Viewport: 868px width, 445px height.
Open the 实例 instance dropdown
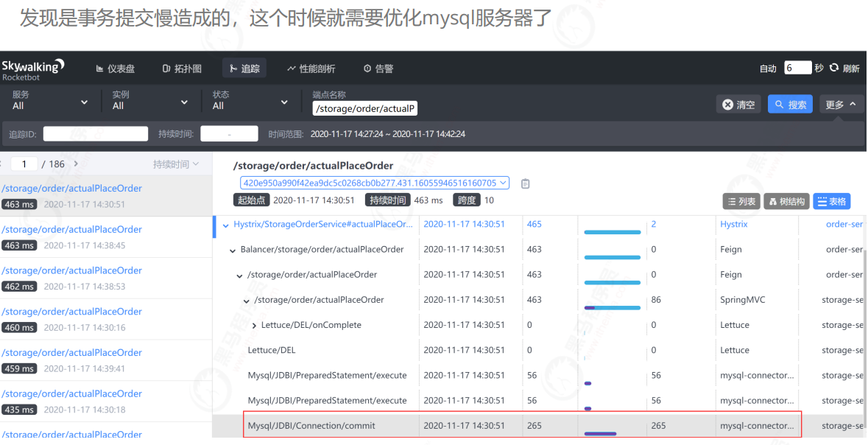pos(149,101)
